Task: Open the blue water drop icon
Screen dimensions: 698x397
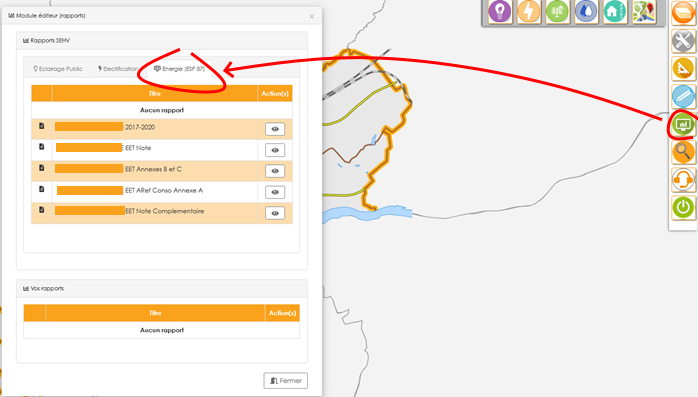Action: coord(586,12)
